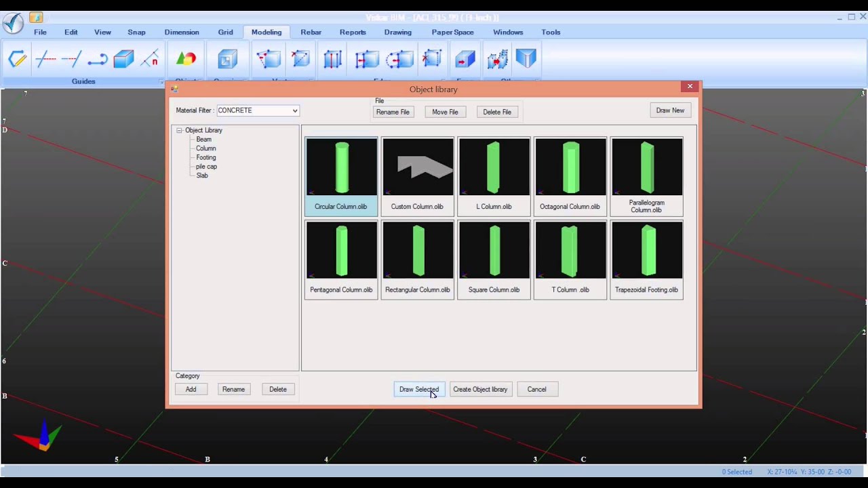Click the delete vertex square icon

point(300,59)
